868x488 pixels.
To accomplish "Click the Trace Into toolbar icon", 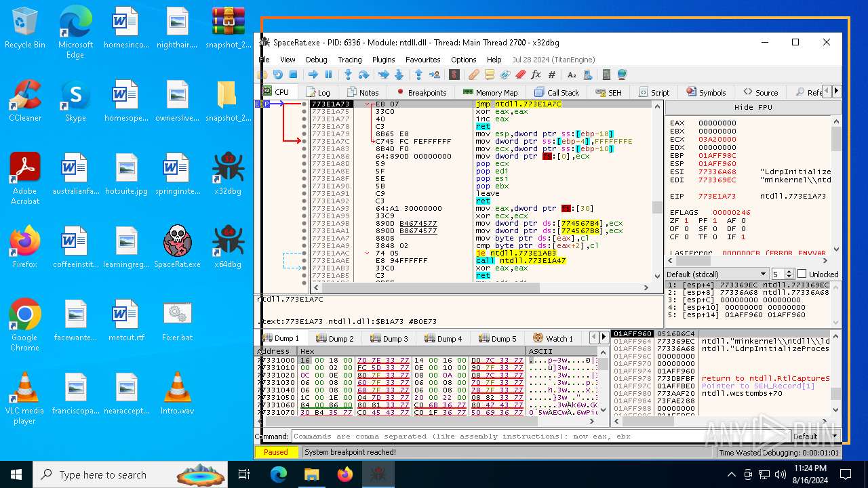I will click(383, 75).
